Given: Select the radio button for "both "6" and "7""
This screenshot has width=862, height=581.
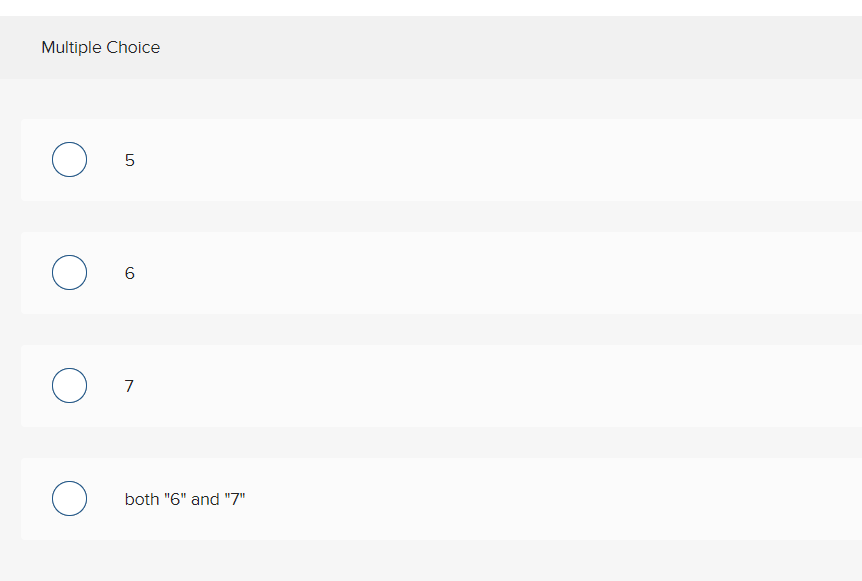Looking at the screenshot, I should click(x=69, y=498).
